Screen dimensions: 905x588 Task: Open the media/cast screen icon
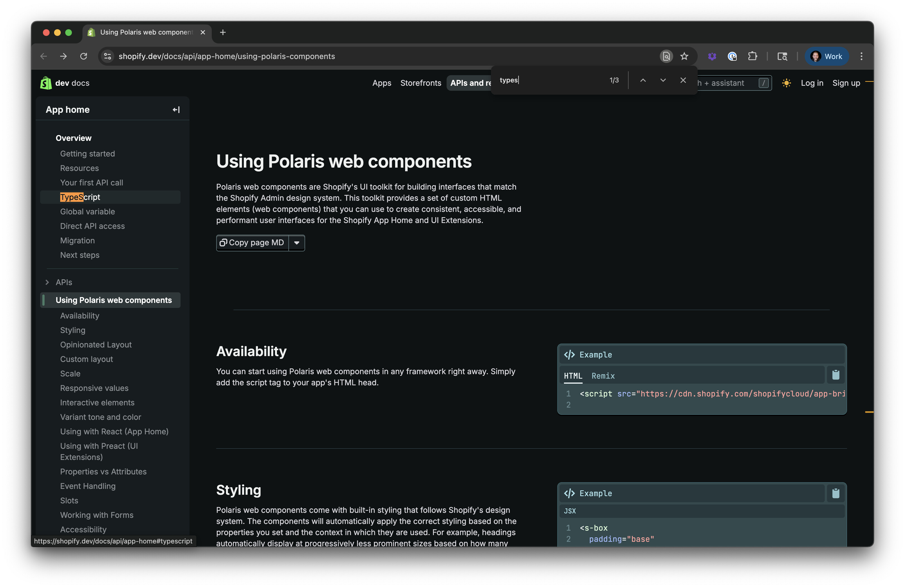[x=782, y=56]
